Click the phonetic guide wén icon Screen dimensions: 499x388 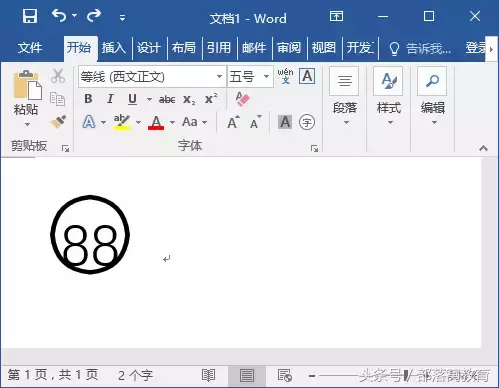point(285,76)
